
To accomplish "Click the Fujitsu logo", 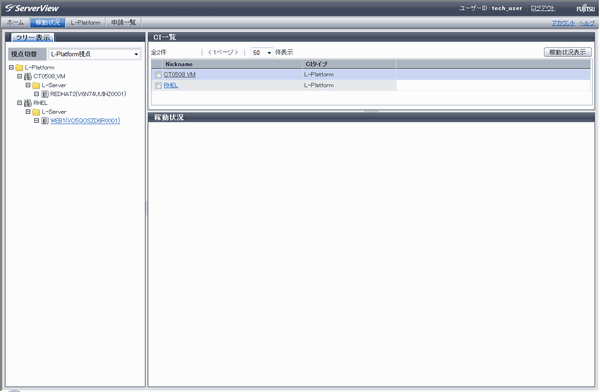I will pyautogui.click(x=585, y=8).
